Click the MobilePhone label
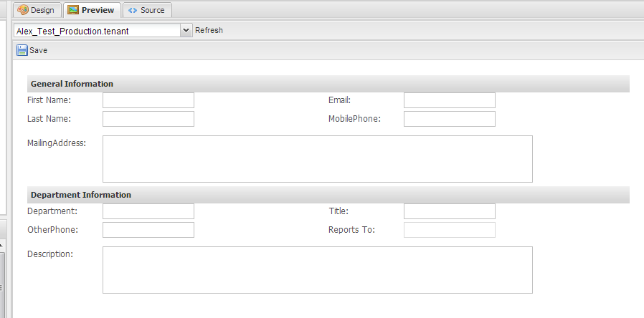644x318 pixels. pyautogui.click(x=354, y=119)
